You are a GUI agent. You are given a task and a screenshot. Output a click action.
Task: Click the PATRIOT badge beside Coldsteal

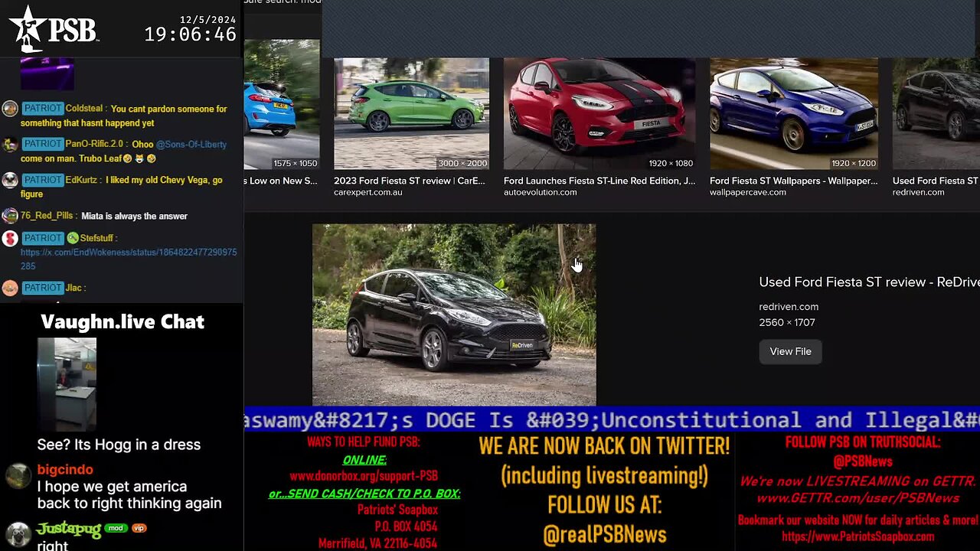click(x=42, y=109)
